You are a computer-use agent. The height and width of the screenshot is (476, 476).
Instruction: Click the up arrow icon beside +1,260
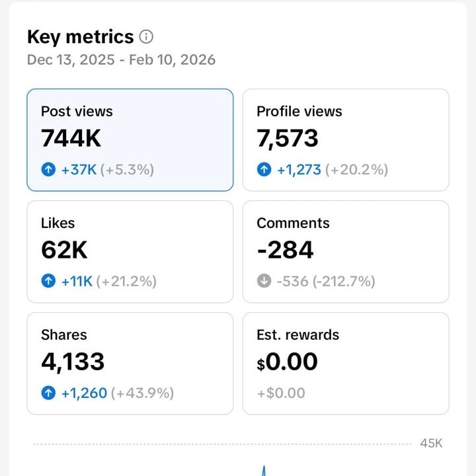(48, 393)
